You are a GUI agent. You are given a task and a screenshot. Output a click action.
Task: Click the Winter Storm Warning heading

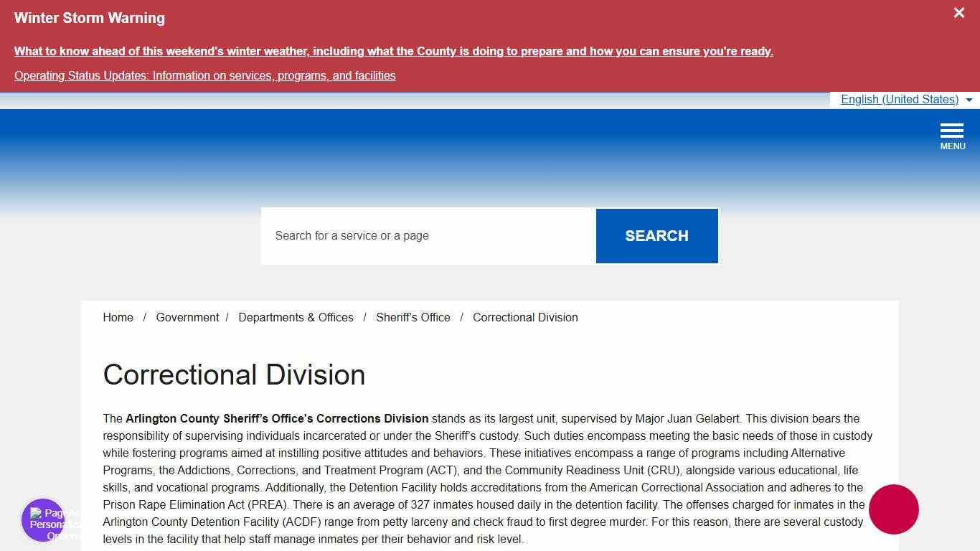(x=89, y=18)
